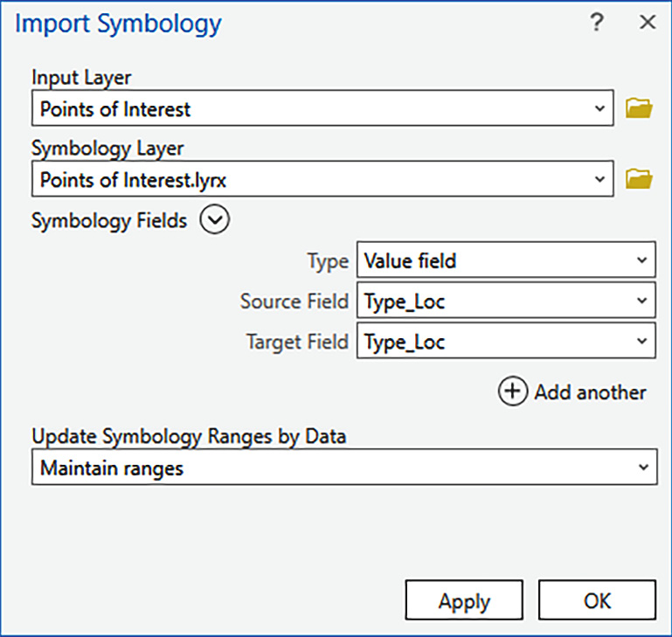Open help with the question mark icon
The image size is (672, 637).
click(x=597, y=22)
